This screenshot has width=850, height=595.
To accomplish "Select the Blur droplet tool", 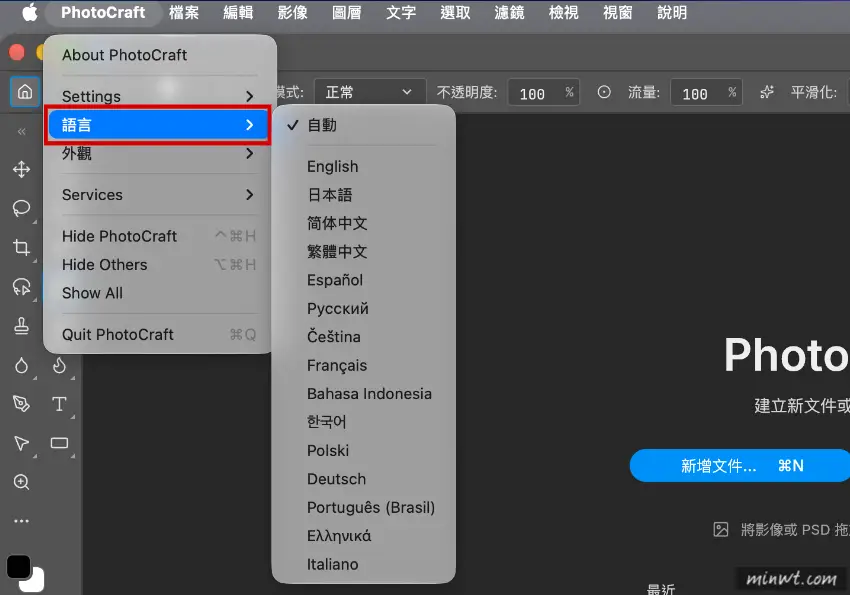I will (x=22, y=365).
